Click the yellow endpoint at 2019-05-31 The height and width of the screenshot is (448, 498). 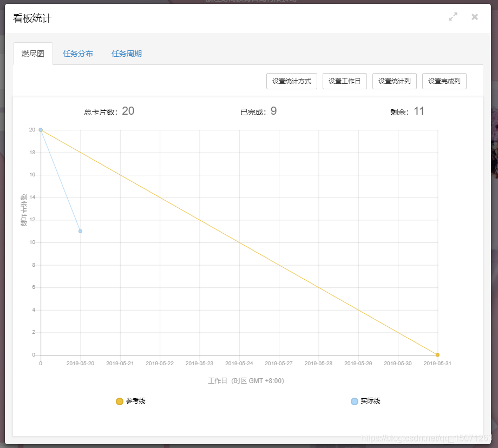click(438, 355)
